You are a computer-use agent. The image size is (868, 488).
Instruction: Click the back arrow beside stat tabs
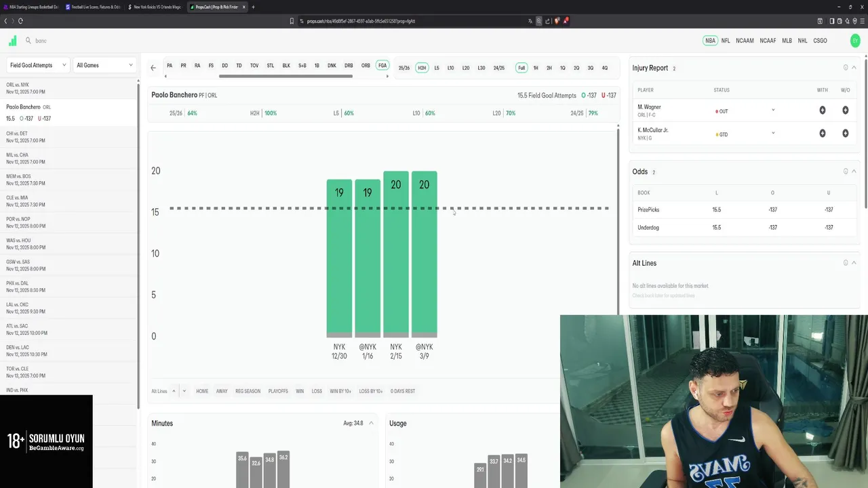click(x=153, y=68)
